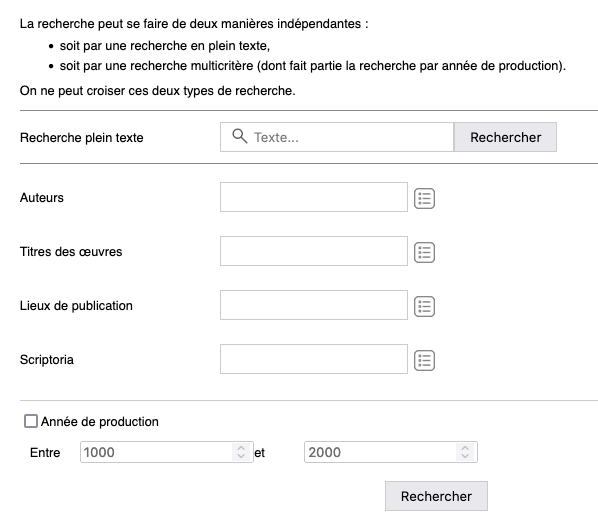
Task: Focus the Titres des œuvres input field
Action: click(x=314, y=251)
